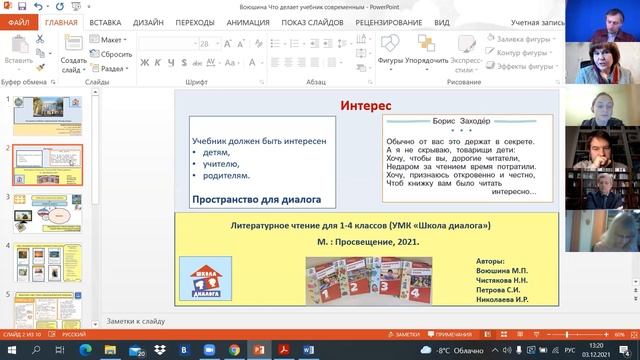
Task: Toggle underline Ч formatting
Action: 171,62
